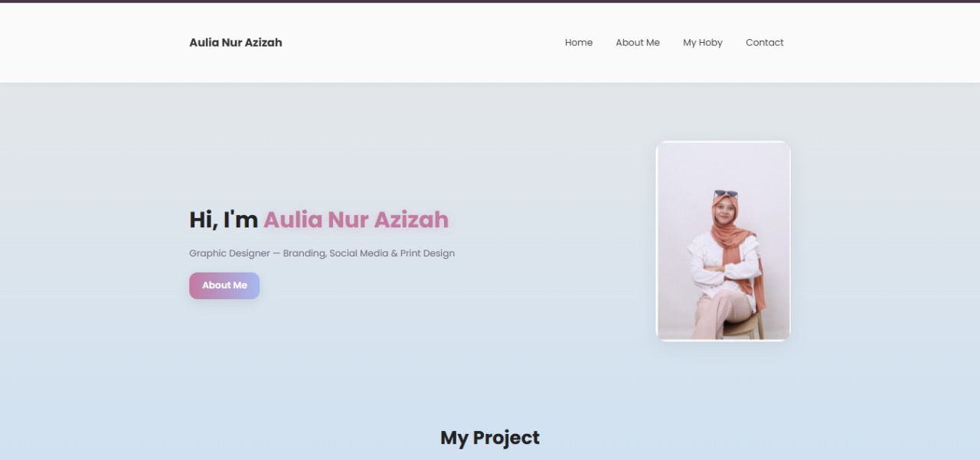Select the My Hoby menu item

click(x=703, y=43)
